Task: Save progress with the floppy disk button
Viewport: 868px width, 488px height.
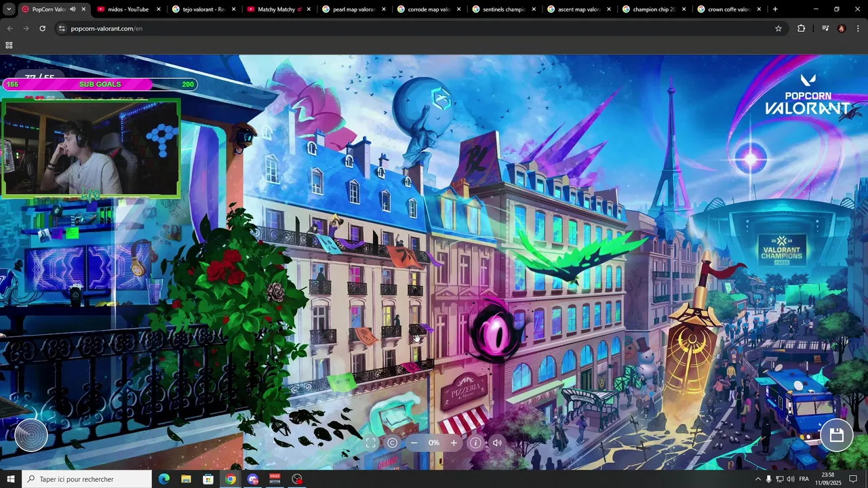Action: coord(836,434)
